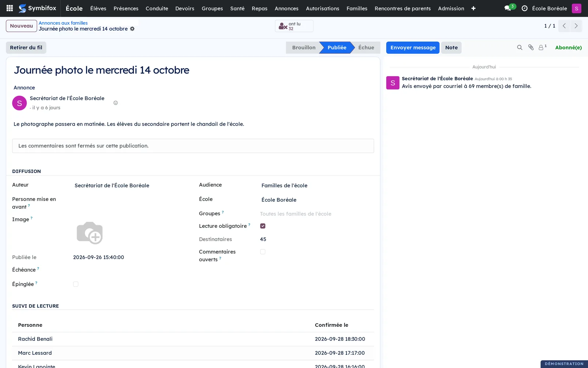
Task: Toggle Lecture obligatoire checkbox
Action: coord(263,226)
